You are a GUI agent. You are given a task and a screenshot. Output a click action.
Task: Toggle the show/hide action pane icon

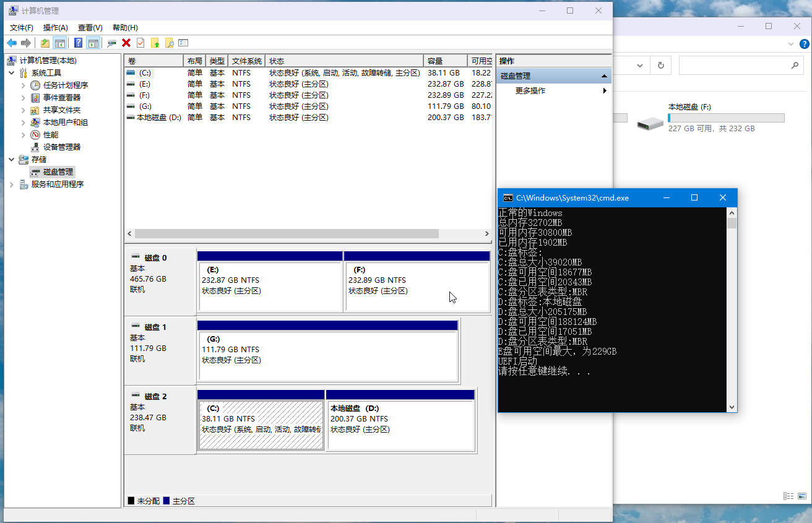pos(93,43)
